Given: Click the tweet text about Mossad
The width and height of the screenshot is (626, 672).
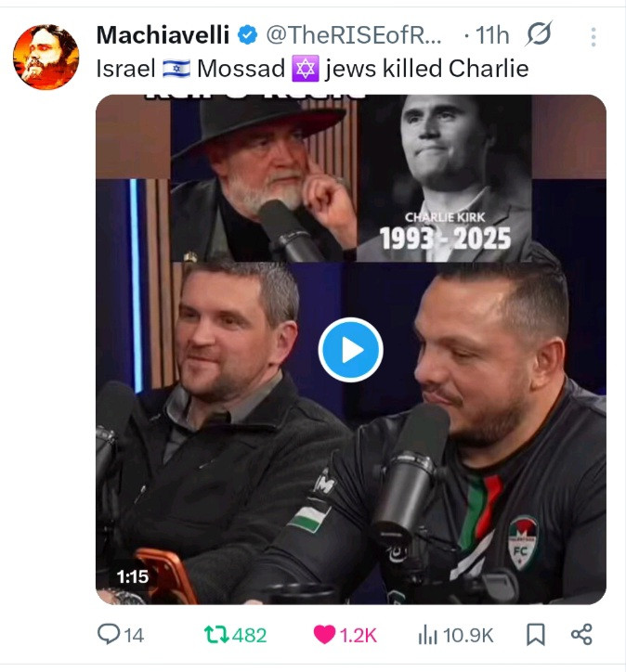Looking at the screenshot, I should [313, 69].
